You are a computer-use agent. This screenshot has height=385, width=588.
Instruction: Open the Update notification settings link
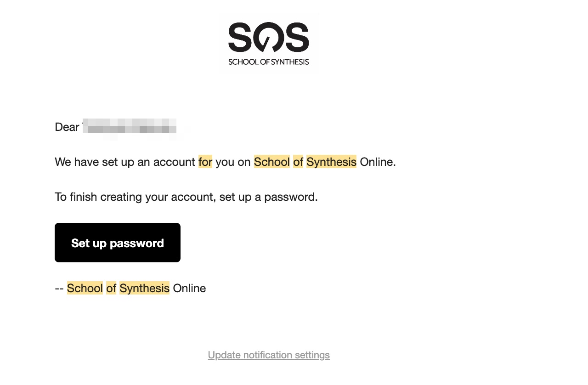[269, 355]
